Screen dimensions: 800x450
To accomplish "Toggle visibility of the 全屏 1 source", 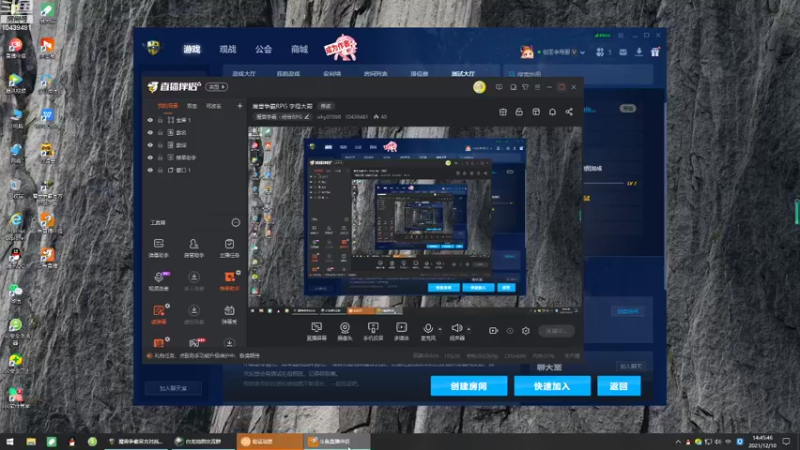I will pos(150,120).
